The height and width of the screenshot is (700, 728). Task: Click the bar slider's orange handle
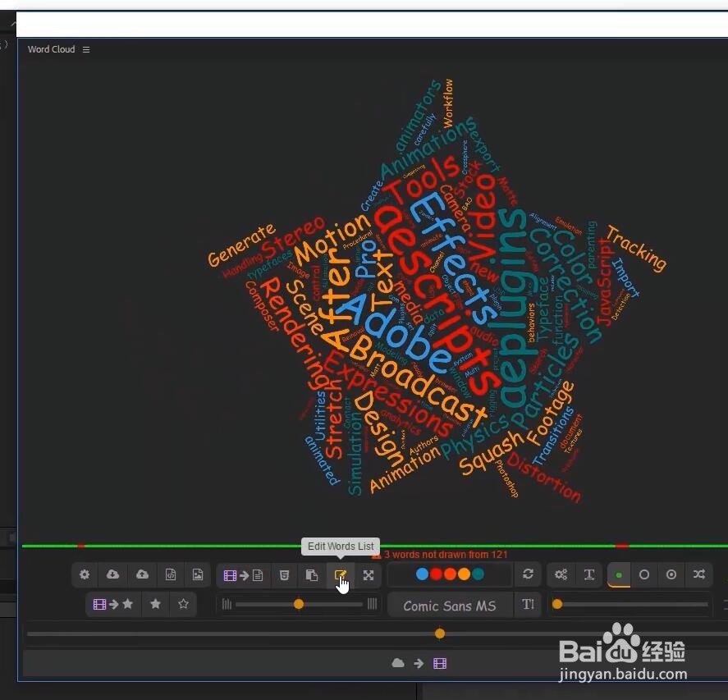click(x=299, y=604)
